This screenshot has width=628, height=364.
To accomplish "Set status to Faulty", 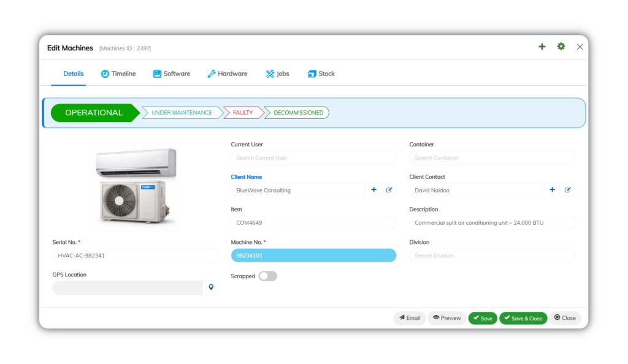I will click(x=243, y=113).
